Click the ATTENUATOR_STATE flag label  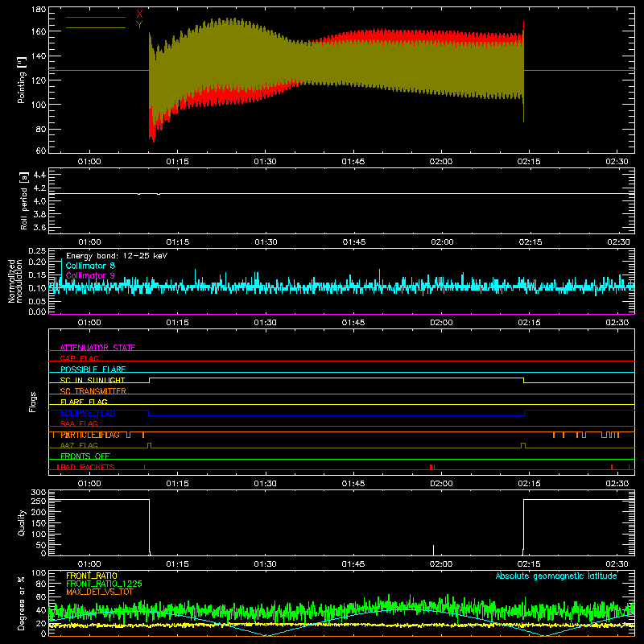click(x=97, y=348)
